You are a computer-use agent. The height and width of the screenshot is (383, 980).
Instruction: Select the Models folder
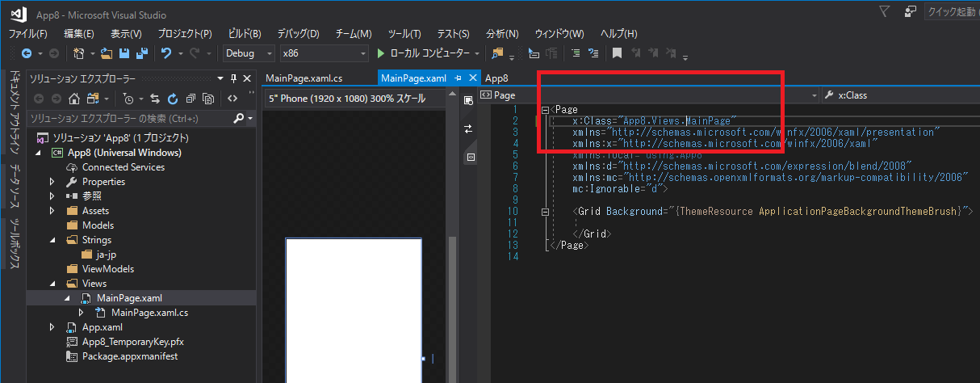pos(98,225)
